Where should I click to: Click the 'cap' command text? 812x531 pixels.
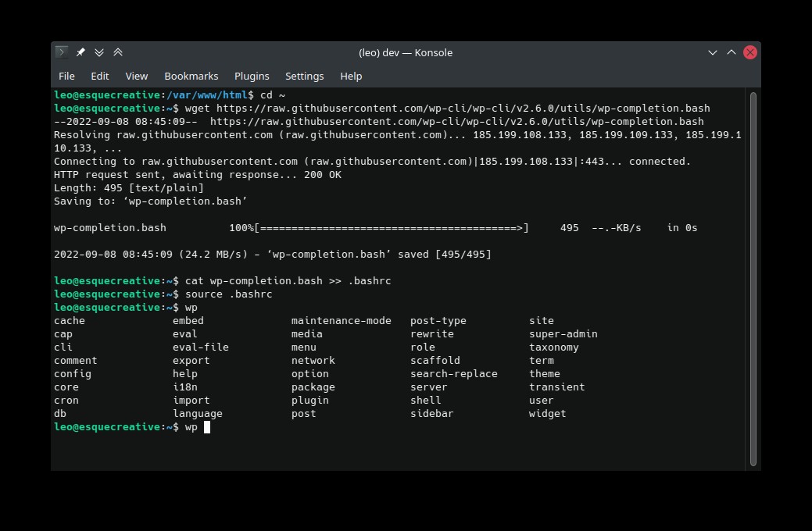(x=63, y=334)
